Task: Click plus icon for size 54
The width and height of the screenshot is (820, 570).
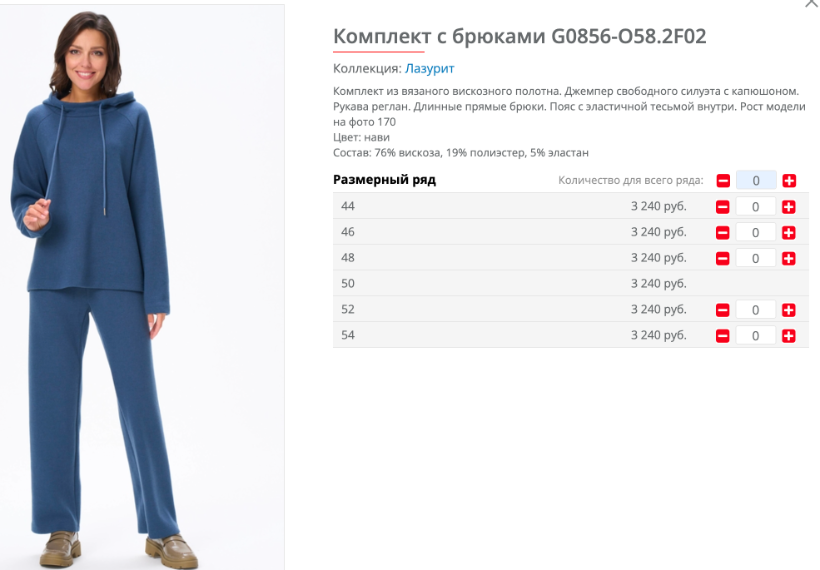Action: 789,335
